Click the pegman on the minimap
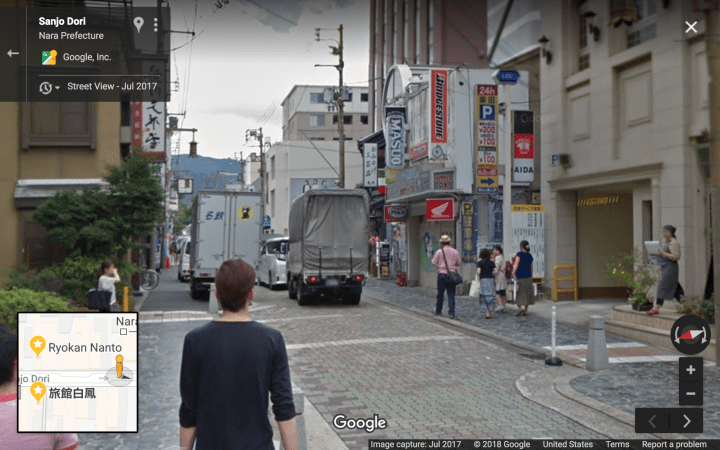Screen dimensions: 720x450 (x=118, y=367)
